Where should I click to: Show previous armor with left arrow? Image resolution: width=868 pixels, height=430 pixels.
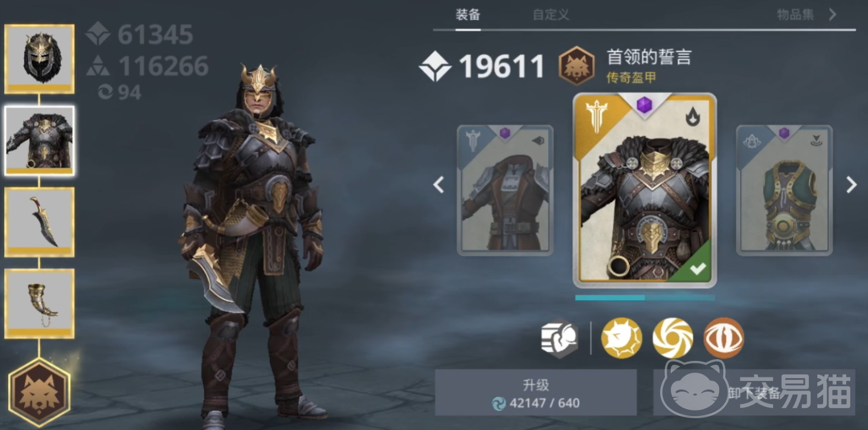[x=438, y=185]
